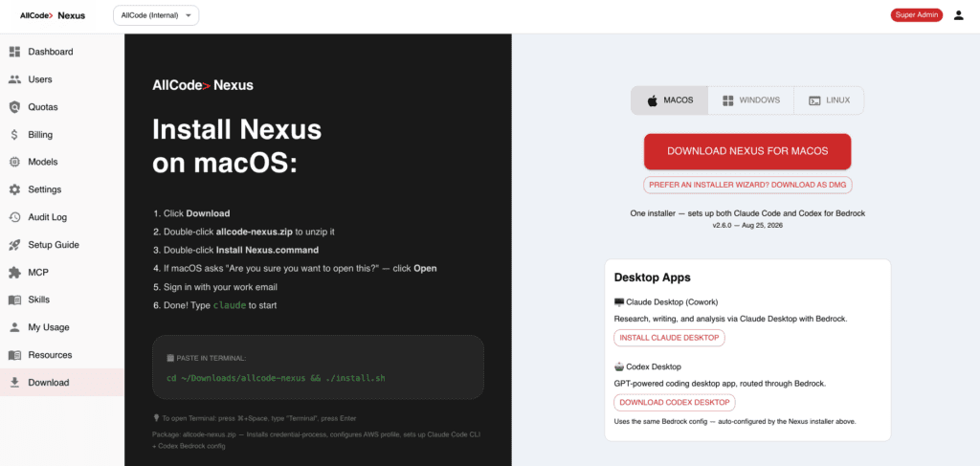Click the Apple logo icon
This screenshot has height=466, width=980.
click(652, 100)
